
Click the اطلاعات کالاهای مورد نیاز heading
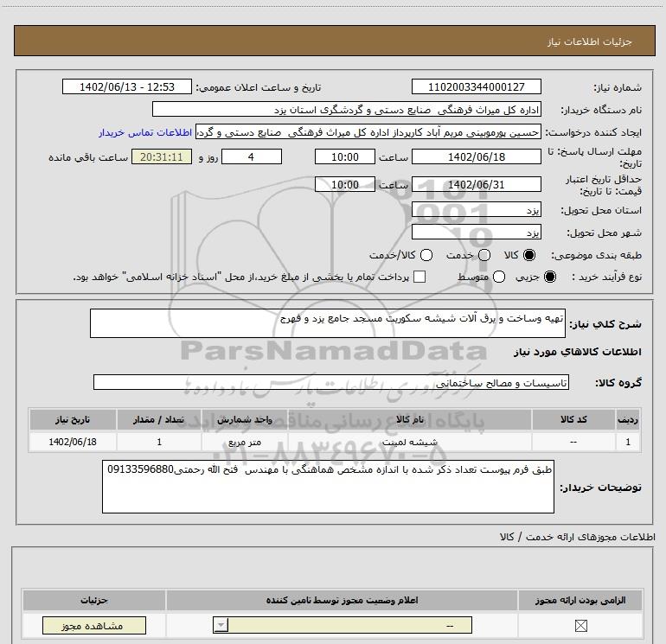pyautogui.click(x=578, y=352)
